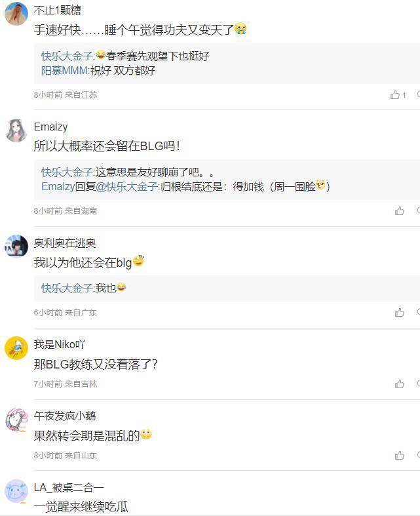
Task: Open avatar of 我是Niko吖
Action: tap(16, 347)
